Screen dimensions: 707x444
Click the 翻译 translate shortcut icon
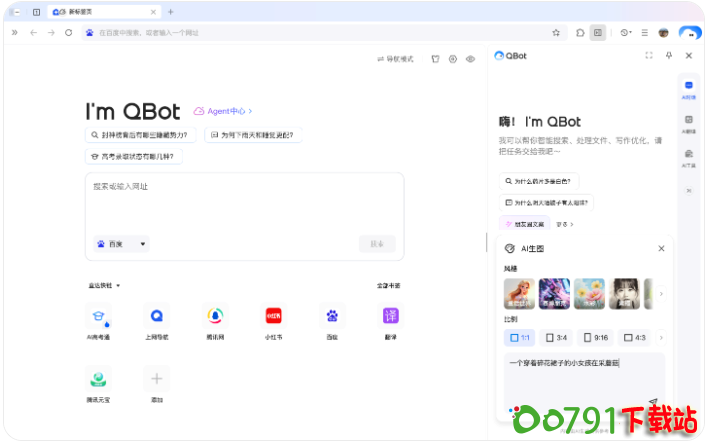pos(391,316)
